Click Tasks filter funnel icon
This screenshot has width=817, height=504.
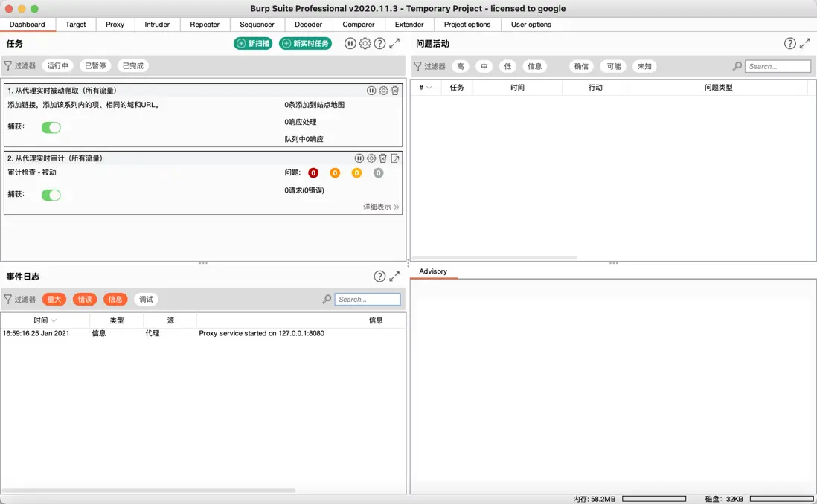(x=8, y=65)
